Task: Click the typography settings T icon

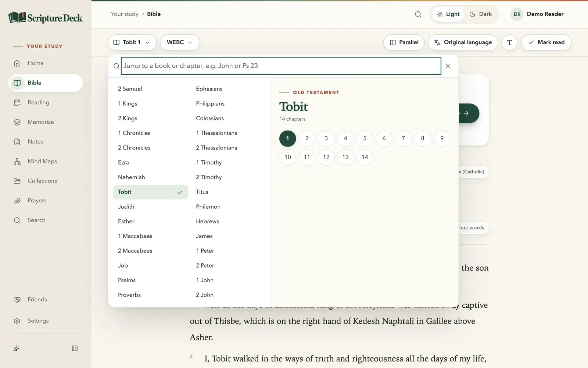Action: point(509,42)
